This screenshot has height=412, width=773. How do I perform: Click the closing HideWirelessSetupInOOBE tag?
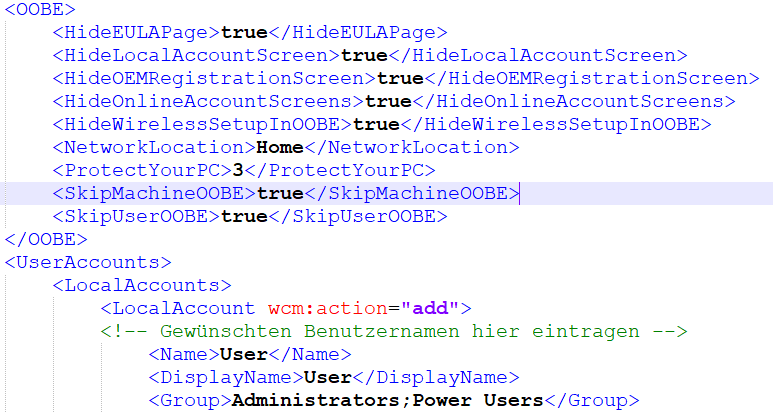556,124
